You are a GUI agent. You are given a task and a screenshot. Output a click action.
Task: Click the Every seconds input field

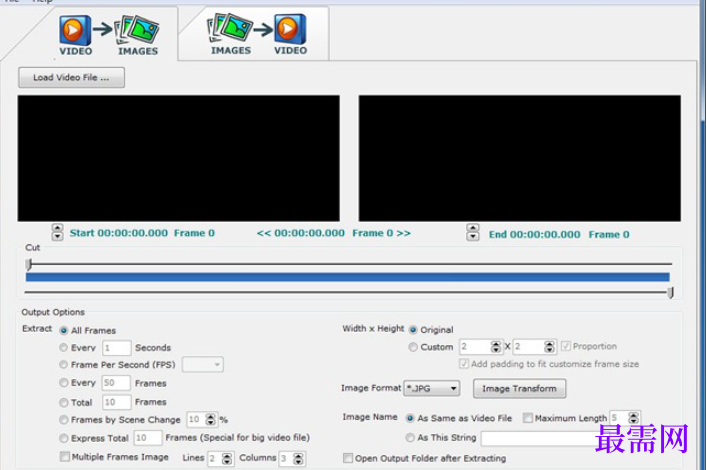116,348
